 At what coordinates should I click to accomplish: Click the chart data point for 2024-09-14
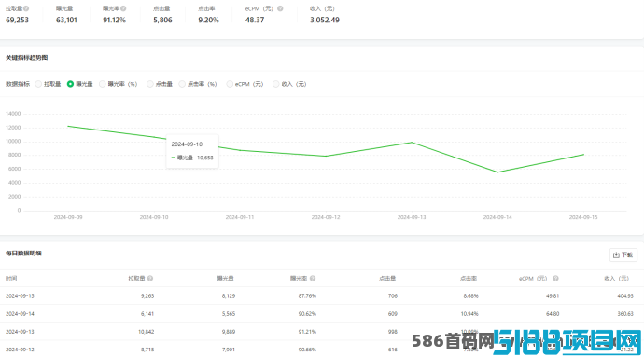(x=497, y=172)
